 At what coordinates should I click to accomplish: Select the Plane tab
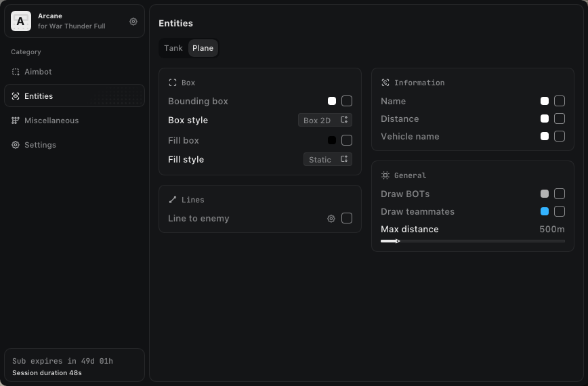coord(203,48)
